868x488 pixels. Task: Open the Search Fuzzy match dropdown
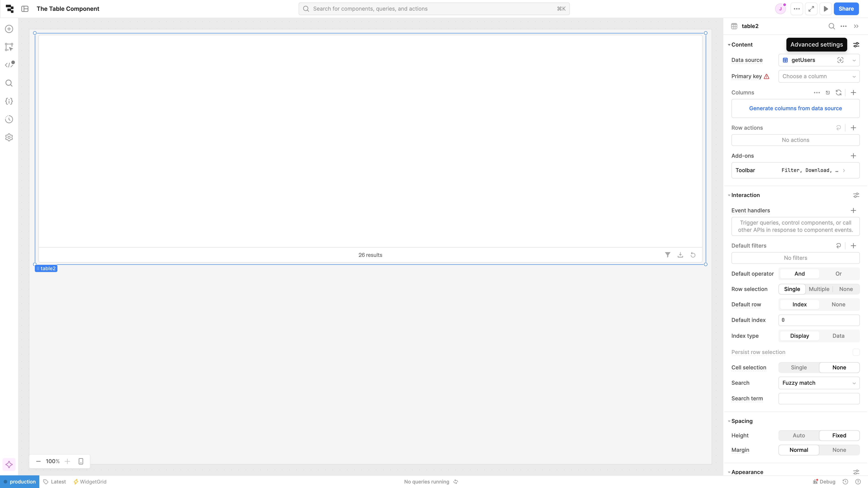click(x=819, y=383)
